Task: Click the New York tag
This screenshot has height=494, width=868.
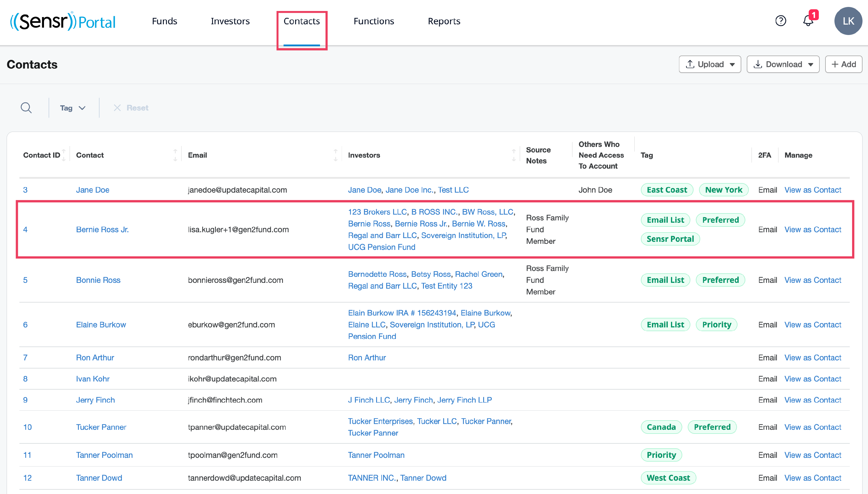Action: (x=723, y=190)
